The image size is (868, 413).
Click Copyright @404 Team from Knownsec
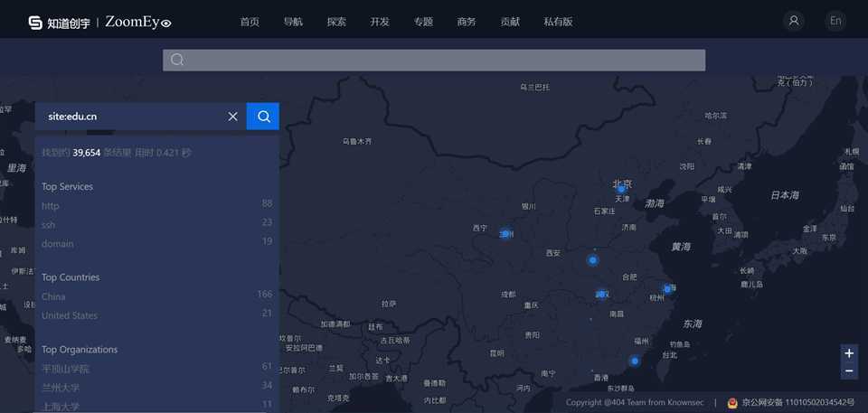click(x=635, y=402)
